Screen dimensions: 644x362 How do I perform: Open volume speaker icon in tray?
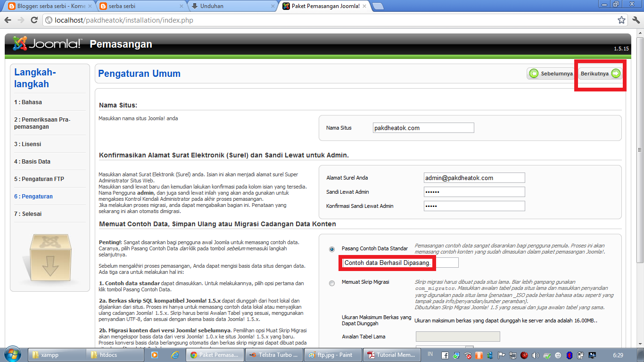coord(536,355)
